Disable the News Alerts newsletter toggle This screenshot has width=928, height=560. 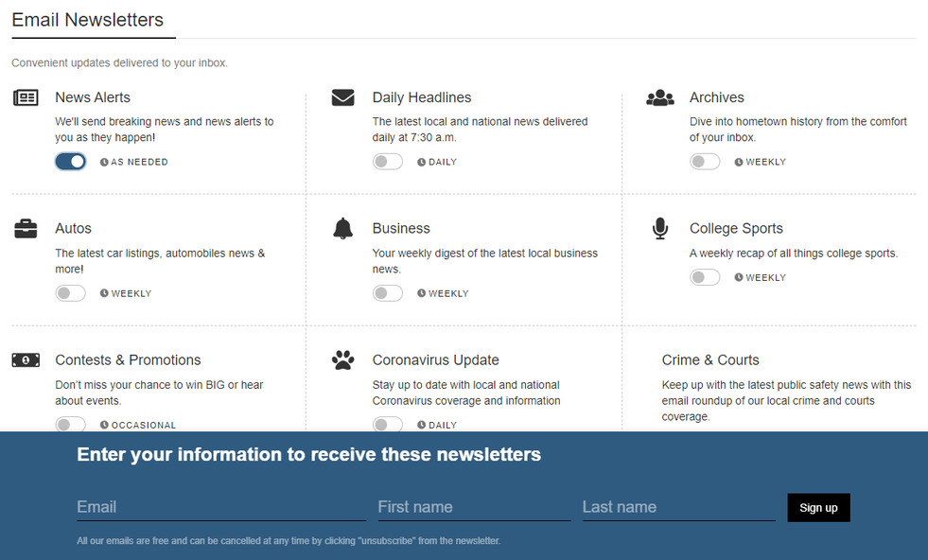pyautogui.click(x=70, y=162)
